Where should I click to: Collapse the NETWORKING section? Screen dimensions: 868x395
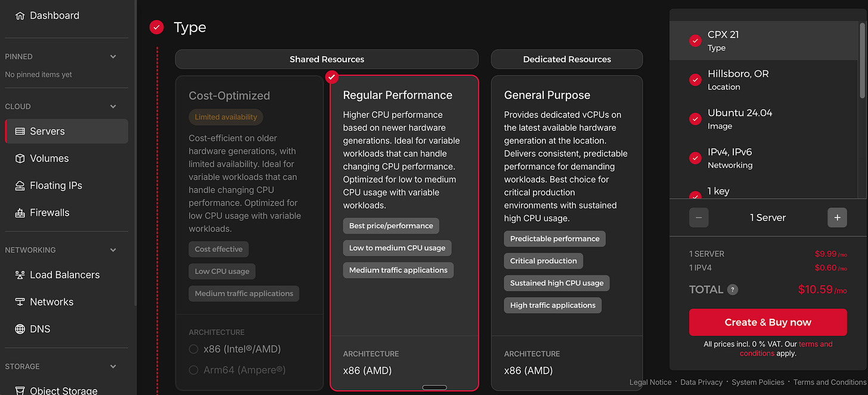pos(113,250)
